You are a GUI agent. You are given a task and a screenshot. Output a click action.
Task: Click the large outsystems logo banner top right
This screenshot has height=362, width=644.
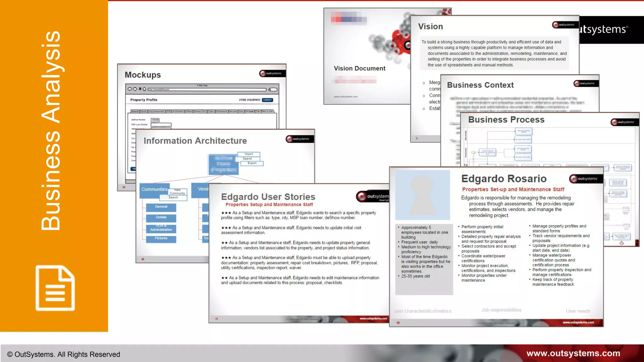611,30
